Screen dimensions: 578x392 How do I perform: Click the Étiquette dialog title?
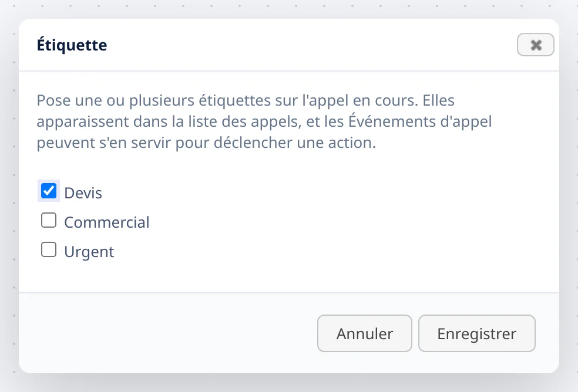(x=72, y=45)
